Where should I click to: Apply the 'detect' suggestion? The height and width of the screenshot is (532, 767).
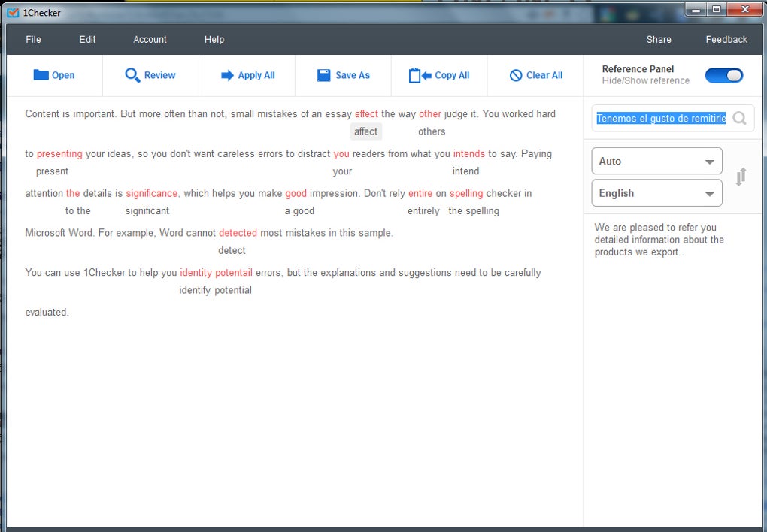point(232,250)
